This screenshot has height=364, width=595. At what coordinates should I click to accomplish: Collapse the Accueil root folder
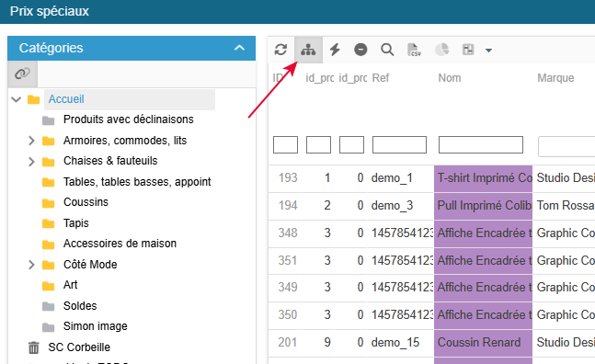(x=16, y=99)
